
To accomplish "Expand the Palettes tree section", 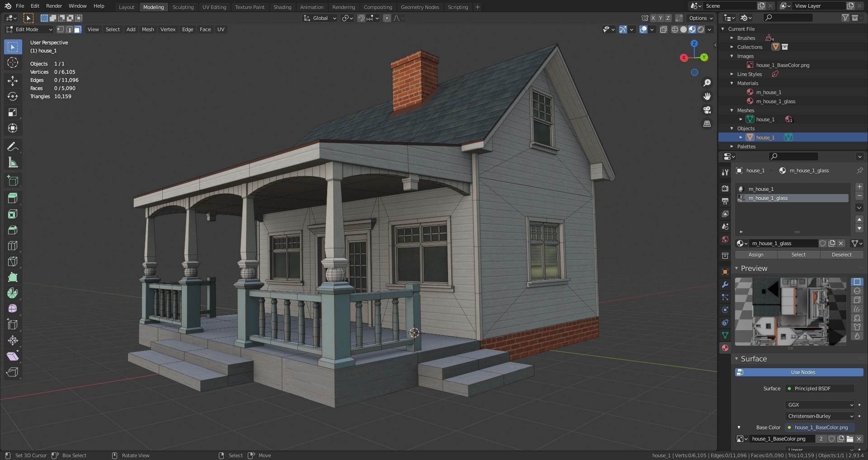I will (732, 147).
